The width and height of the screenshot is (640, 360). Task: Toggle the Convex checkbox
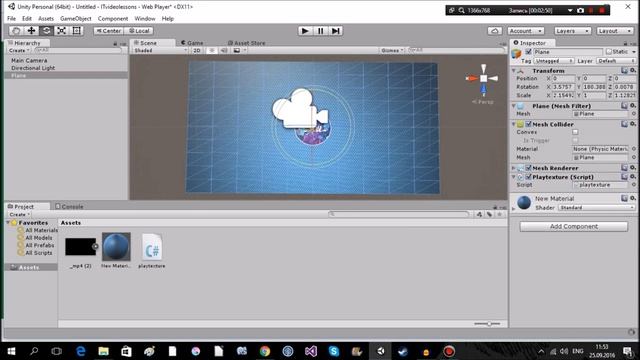click(575, 132)
